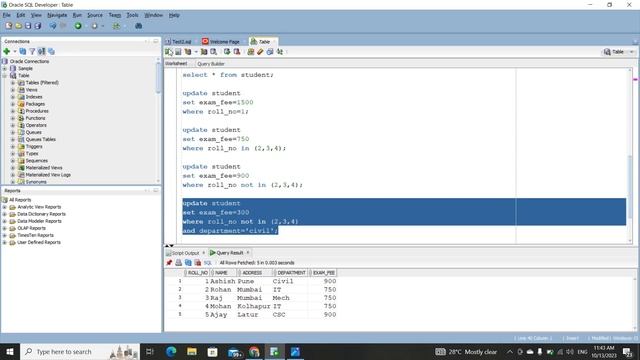
Task: Click the printer icon in Query Result toolbar
Action: [x=178, y=262]
